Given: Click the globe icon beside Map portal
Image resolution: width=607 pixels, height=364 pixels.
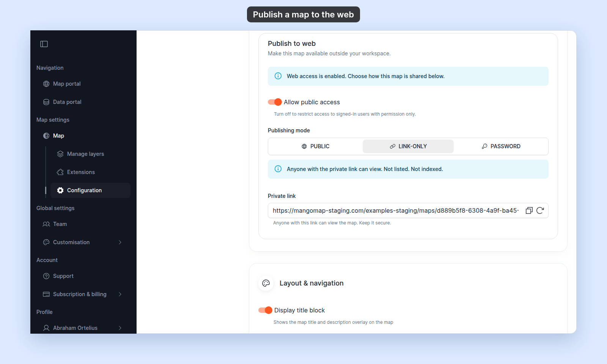Looking at the screenshot, I should (46, 84).
